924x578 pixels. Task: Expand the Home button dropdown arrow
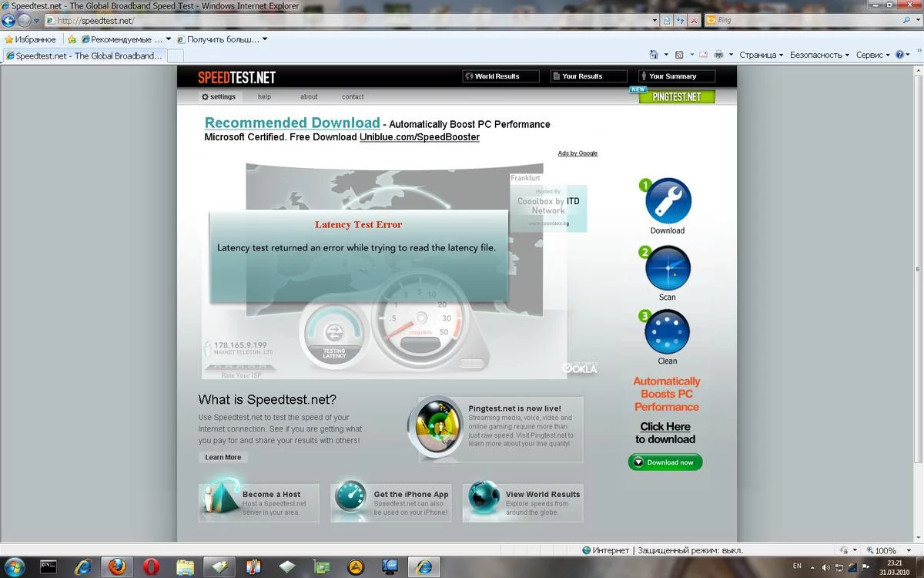tap(666, 55)
